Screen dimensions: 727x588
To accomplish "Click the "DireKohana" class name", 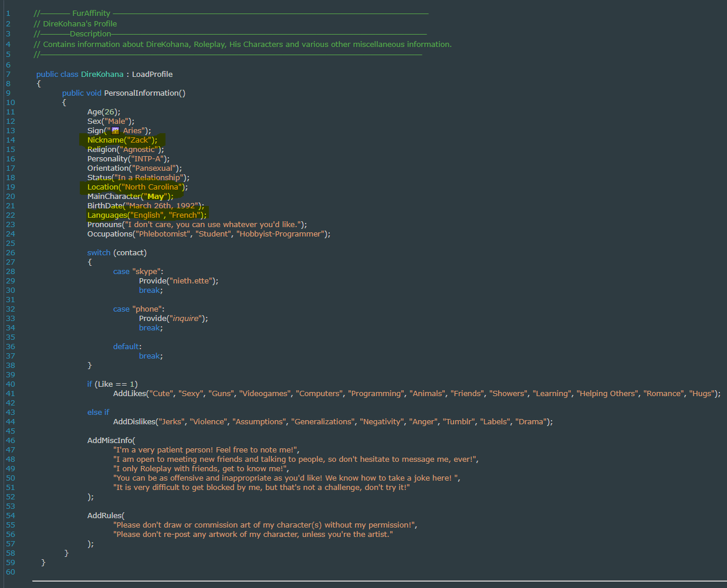I will tap(102, 75).
